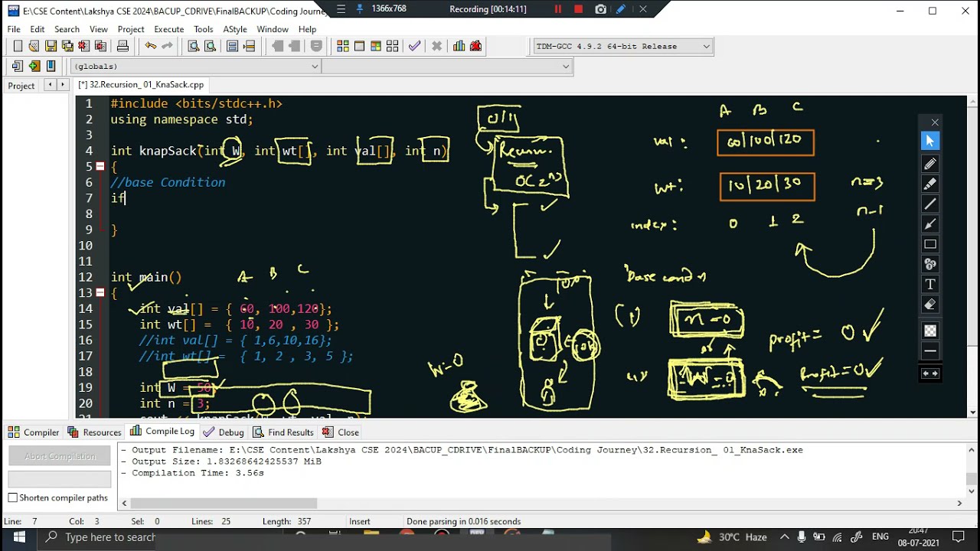This screenshot has height=551, width=980.
Task: Select the pencil tool in annotation toolbar
Action: 930,164
